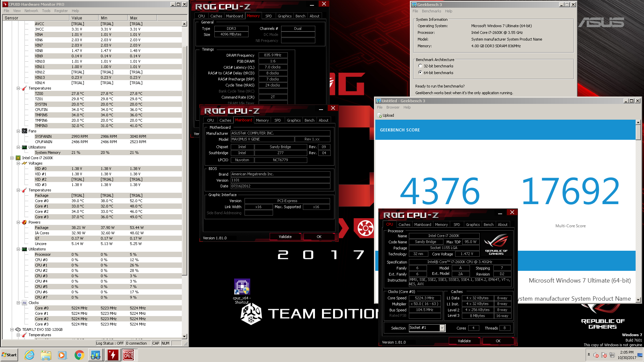Select 32-bit benchmarks radio option
The width and height of the screenshot is (644, 362).
click(x=420, y=66)
